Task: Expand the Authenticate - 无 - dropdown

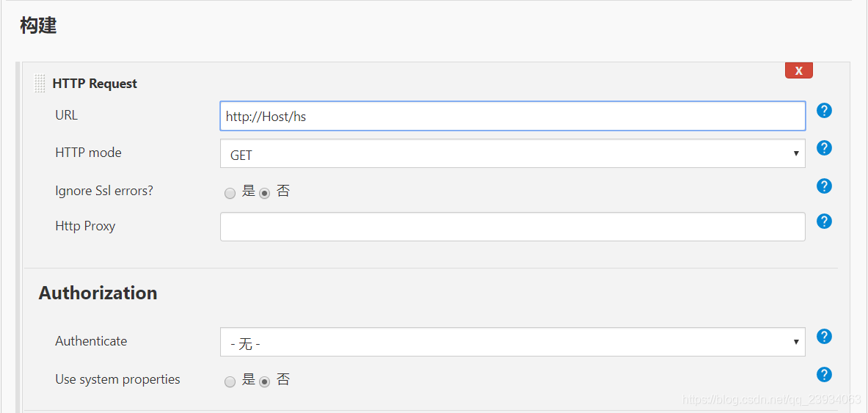Action: pos(513,342)
